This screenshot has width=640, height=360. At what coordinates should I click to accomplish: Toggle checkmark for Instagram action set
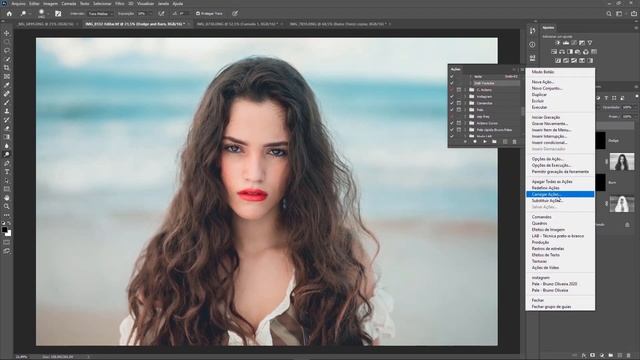[452, 96]
